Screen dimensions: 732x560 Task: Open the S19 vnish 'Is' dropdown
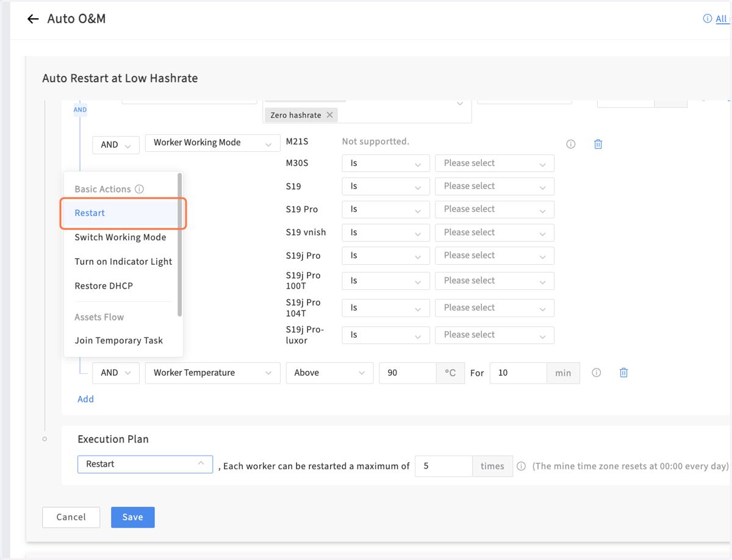[386, 232]
